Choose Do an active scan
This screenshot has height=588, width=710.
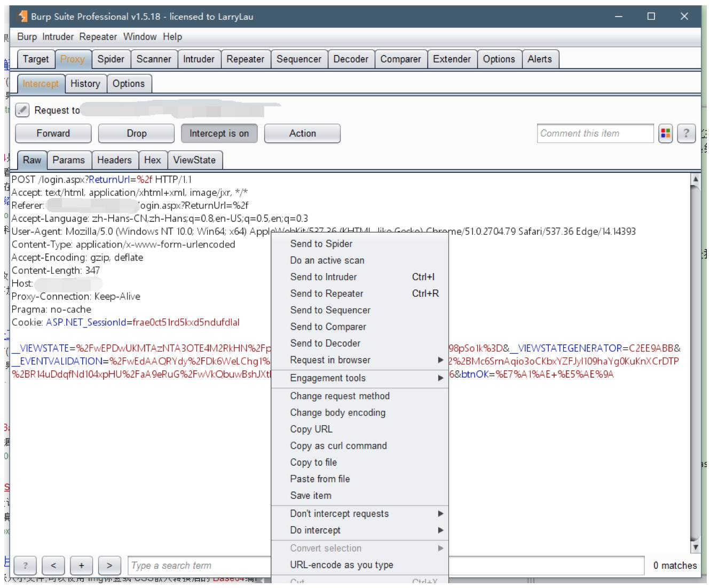360,260
